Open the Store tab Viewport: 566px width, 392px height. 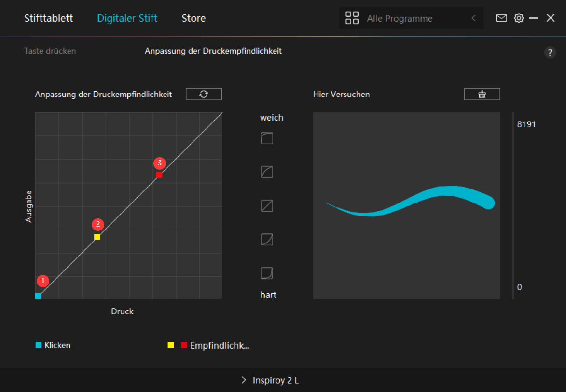tap(193, 18)
